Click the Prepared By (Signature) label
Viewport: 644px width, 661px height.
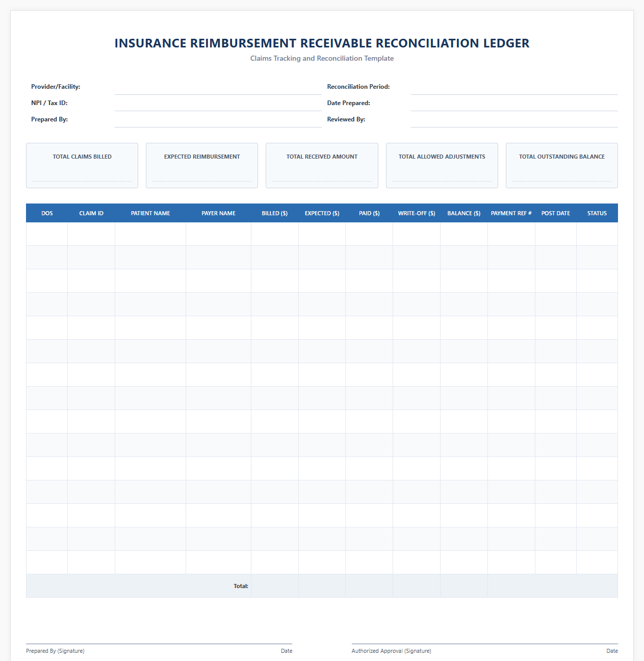pos(55,651)
